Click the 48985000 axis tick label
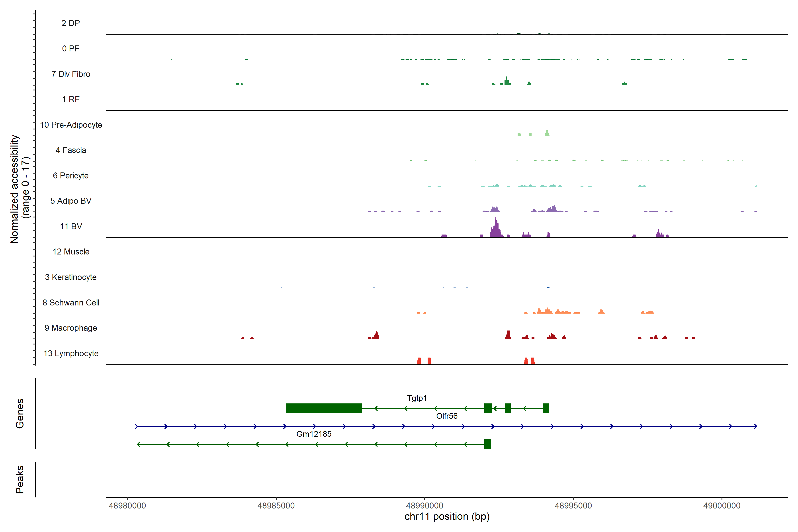The image size is (798, 532). tap(276, 506)
